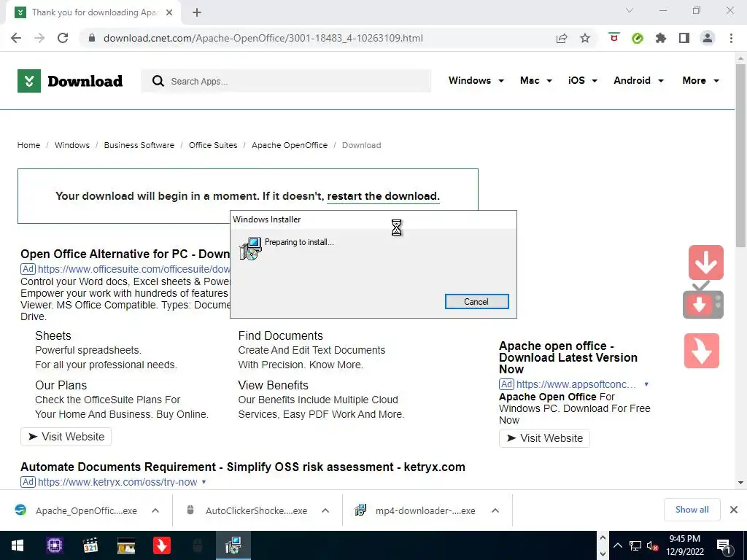
Task: Open options chevron for AutoClickerShocker download
Action: point(325,510)
